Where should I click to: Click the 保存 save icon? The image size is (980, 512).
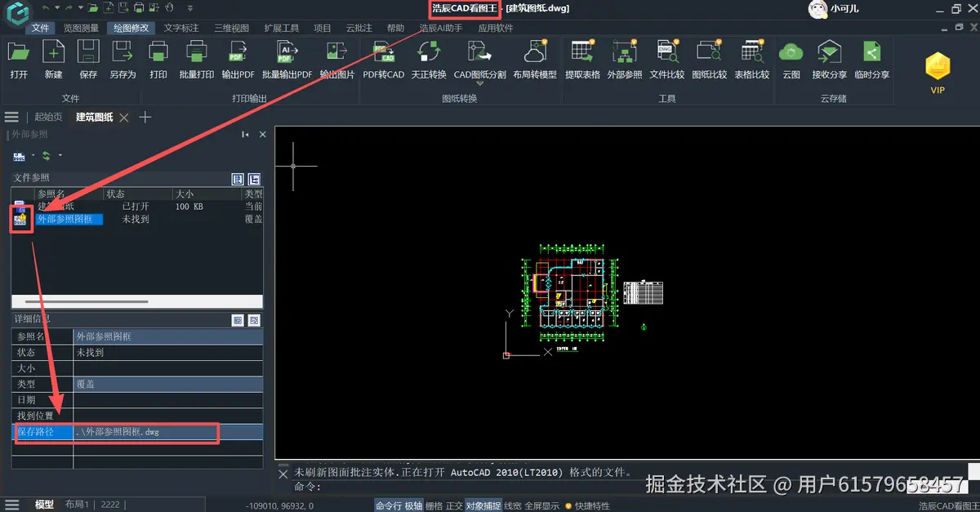click(x=88, y=52)
